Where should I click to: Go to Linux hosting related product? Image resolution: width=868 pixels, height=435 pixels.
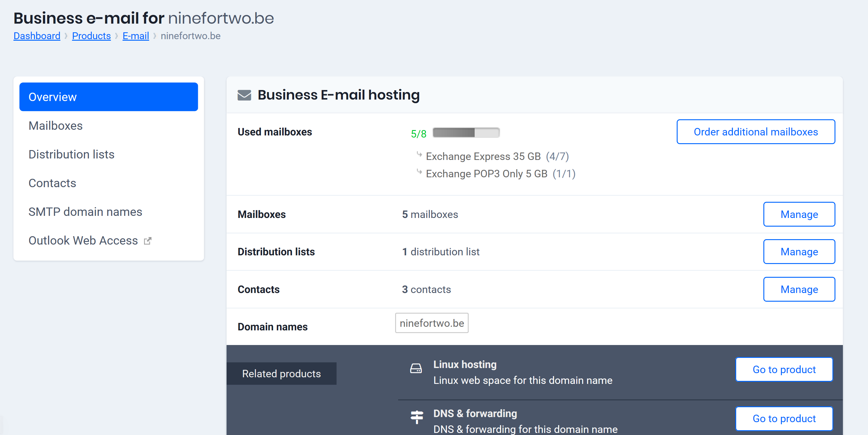[x=784, y=370]
